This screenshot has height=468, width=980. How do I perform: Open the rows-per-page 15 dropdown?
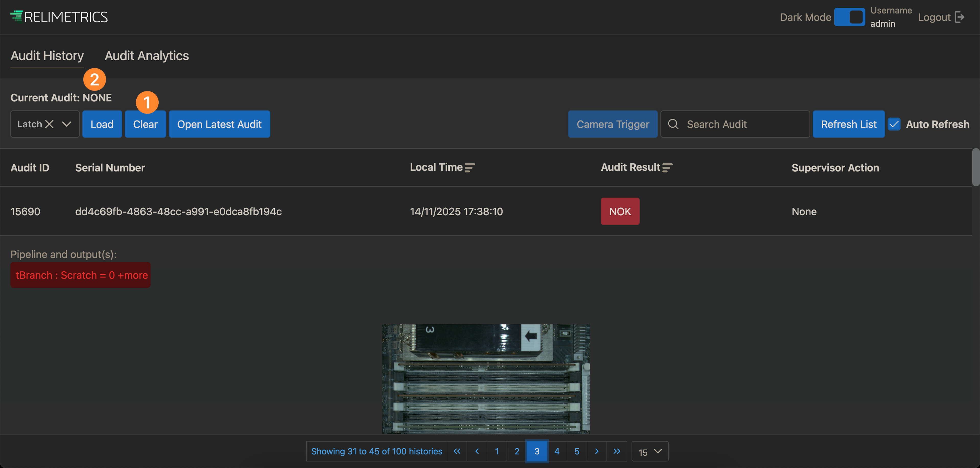tap(650, 452)
